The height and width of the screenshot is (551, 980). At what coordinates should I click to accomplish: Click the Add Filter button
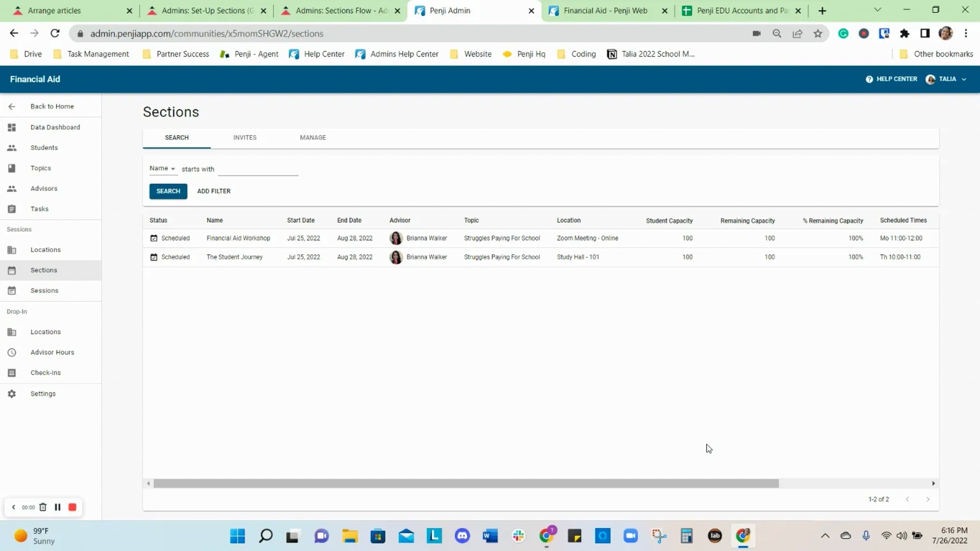point(214,191)
